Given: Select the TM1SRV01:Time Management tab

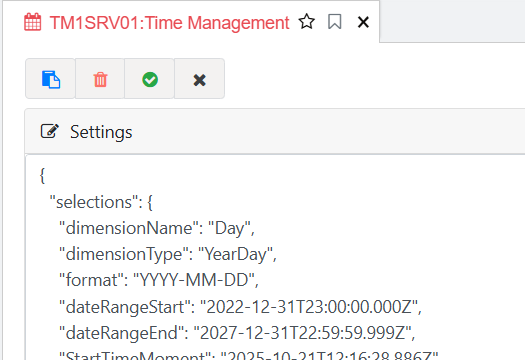Looking at the screenshot, I should [169, 23].
